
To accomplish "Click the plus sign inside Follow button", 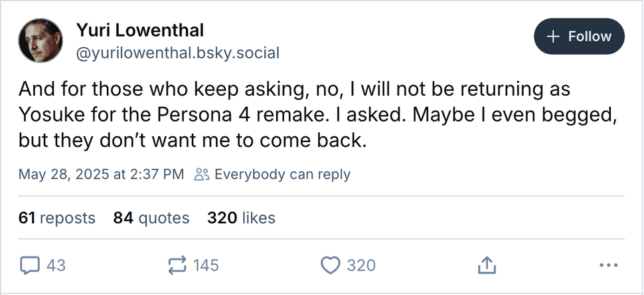I will tap(553, 36).
